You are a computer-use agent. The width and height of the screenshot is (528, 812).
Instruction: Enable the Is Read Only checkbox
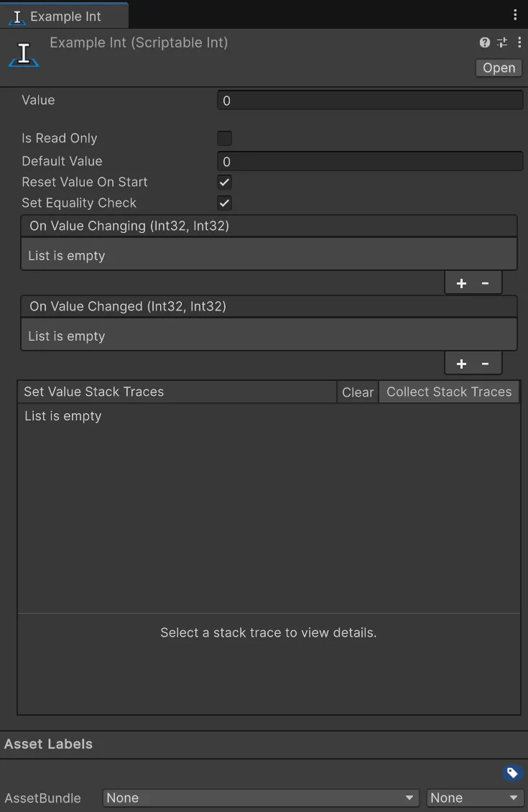tap(224, 138)
